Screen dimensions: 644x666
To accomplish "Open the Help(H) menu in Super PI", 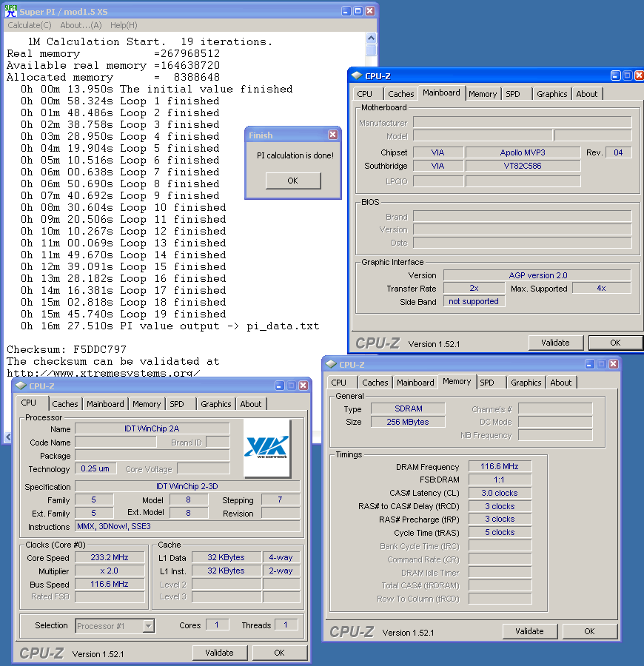I will click(x=124, y=25).
